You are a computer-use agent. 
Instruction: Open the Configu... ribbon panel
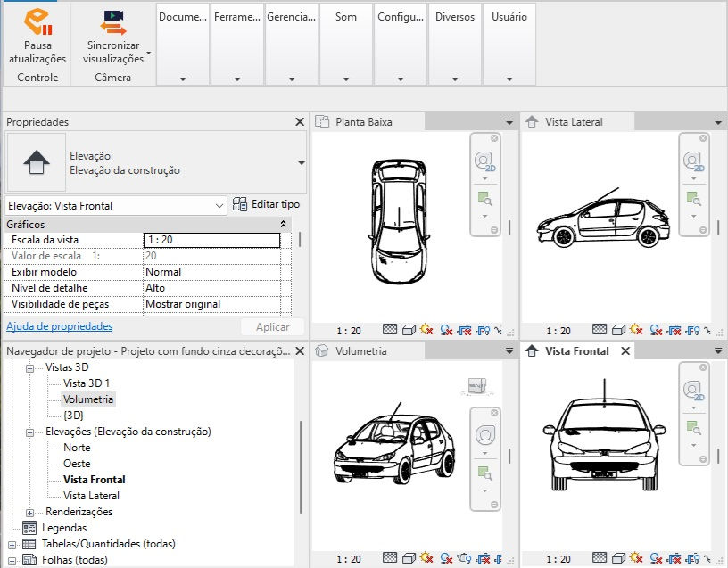click(401, 44)
